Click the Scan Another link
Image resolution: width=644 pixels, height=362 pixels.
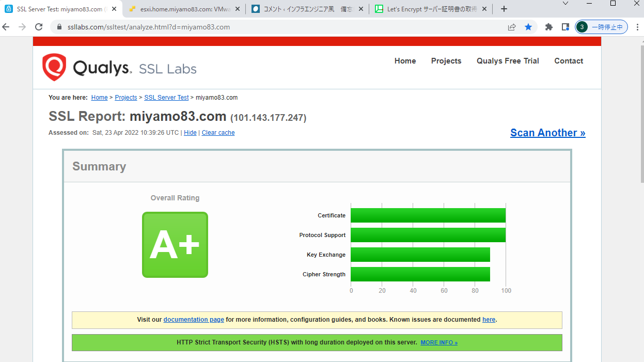[x=548, y=133]
